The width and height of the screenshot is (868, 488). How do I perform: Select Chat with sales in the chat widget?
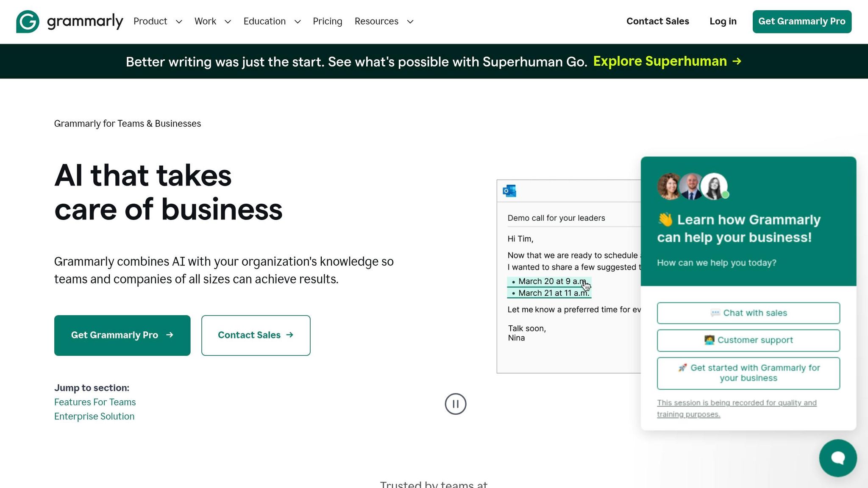(x=748, y=313)
